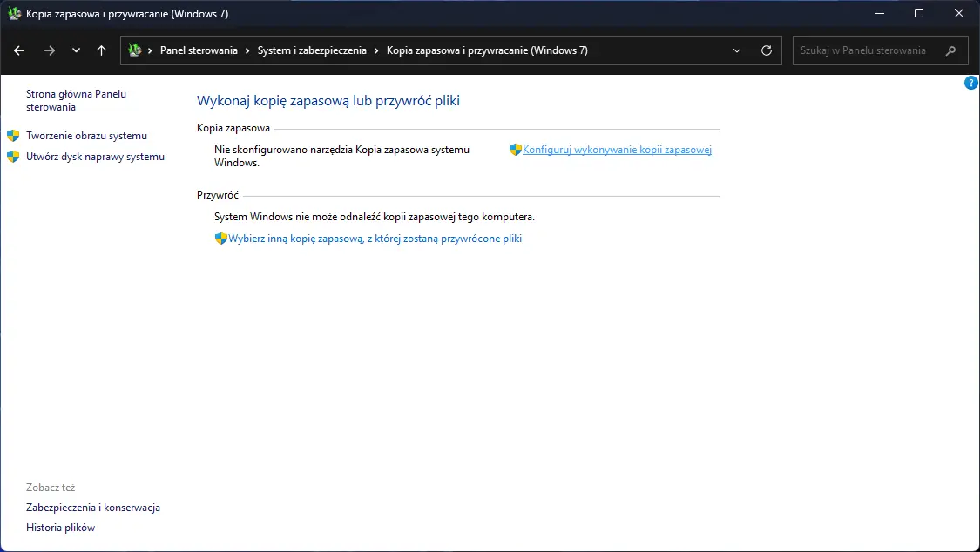Click the Forward navigation arrow
The height and width of the screenshot is (552, 980).
coord(50,50)
